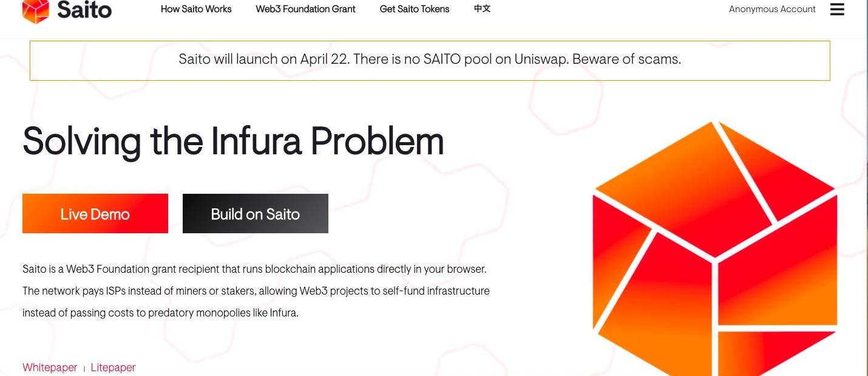Switch language to 中文
Image resolution: width=868 pixels, height=376 pixels.
tap(482, 9)
